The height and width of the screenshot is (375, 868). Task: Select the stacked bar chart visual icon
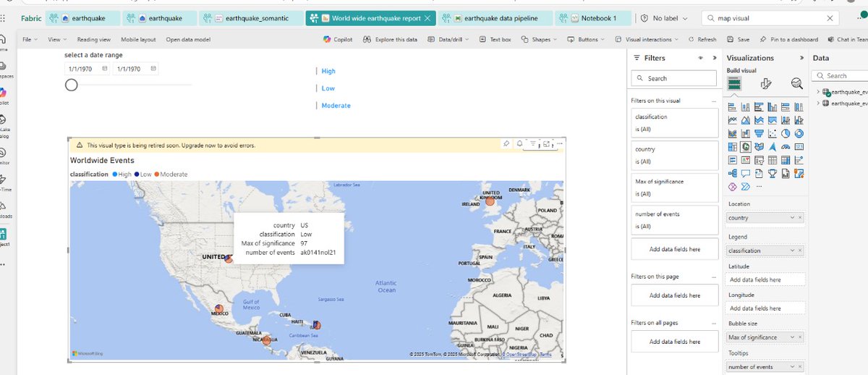pyautogui.click(x=733, y=107)
